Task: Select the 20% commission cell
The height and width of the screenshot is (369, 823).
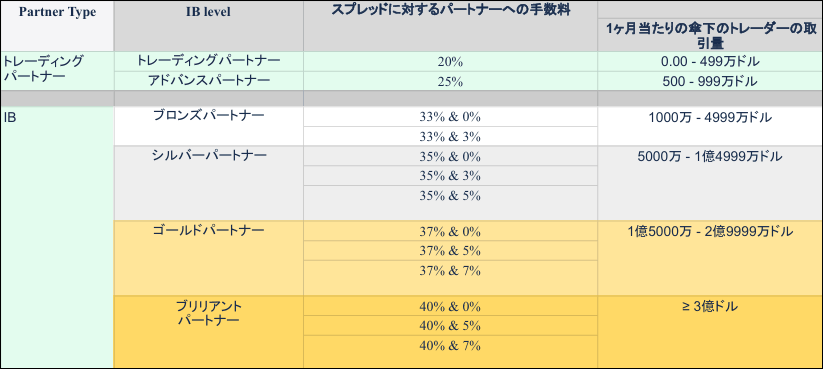Action: [450, 62]
